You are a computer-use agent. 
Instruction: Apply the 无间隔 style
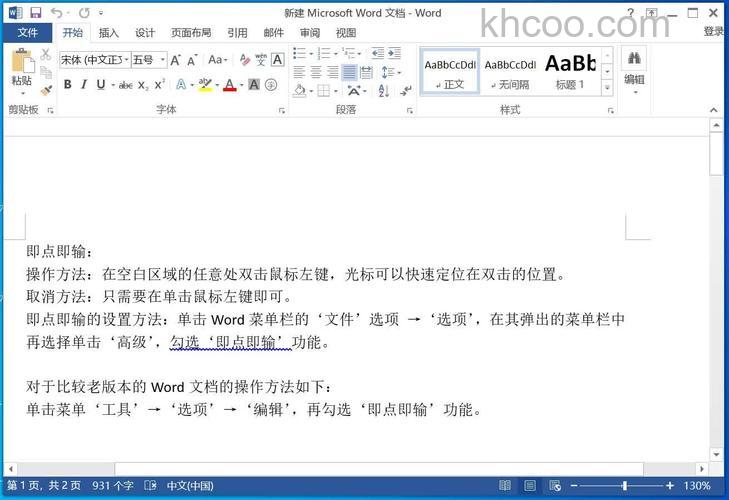point(510,72)
